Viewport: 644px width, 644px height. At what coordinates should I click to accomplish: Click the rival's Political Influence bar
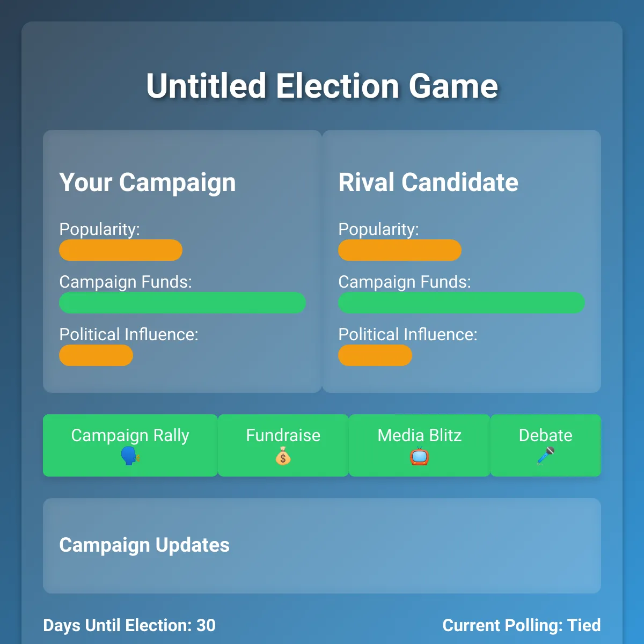coord(375,355)
